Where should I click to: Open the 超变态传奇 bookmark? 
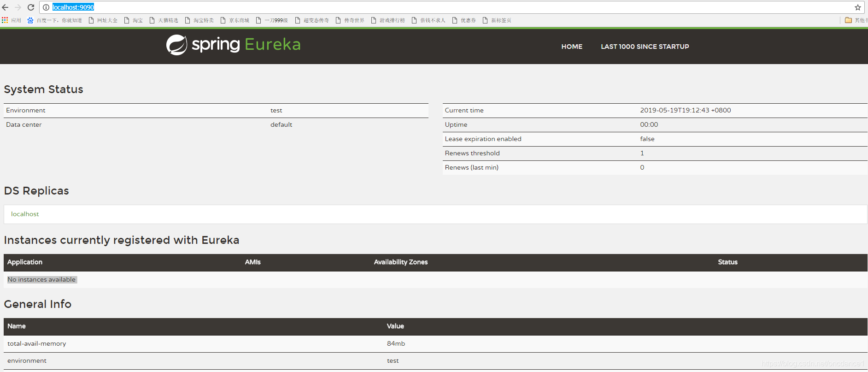click(x=312, y=20)
